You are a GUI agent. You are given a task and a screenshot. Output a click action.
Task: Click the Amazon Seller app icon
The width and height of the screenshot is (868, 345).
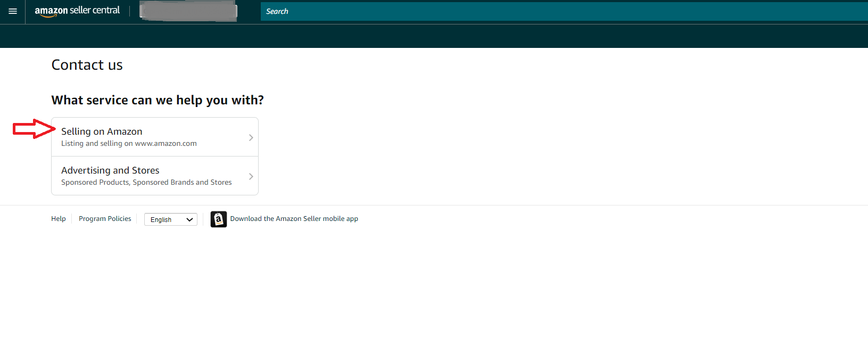tap(219, 219)
